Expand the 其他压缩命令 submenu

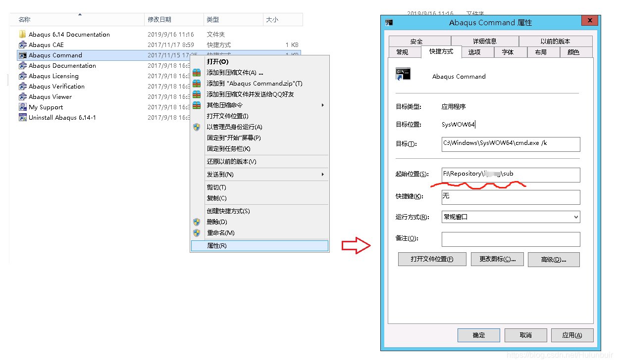coord(323,105)
